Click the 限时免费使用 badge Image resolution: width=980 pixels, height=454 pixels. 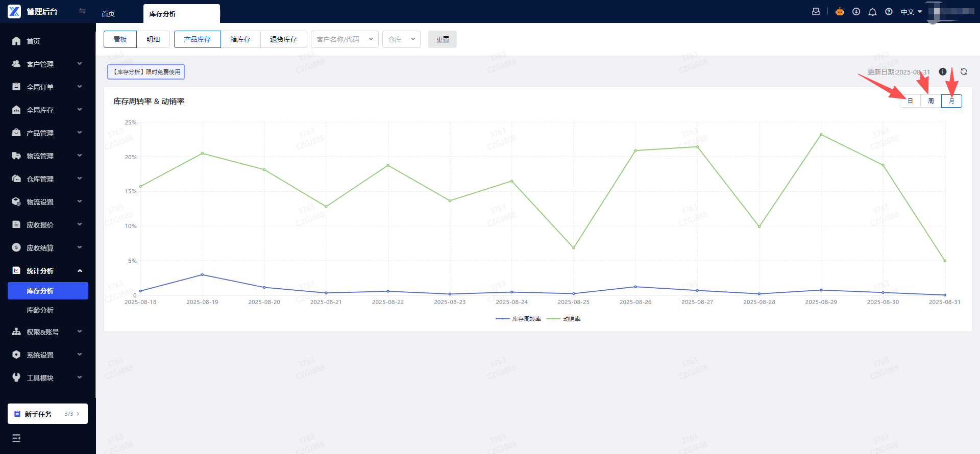click(146, 72)
